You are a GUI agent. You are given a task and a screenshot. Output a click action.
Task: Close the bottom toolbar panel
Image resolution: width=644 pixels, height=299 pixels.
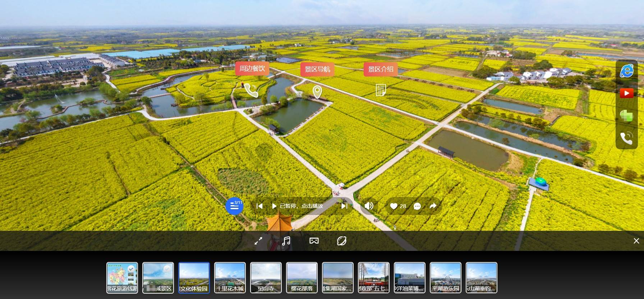(x=636, y=241)
